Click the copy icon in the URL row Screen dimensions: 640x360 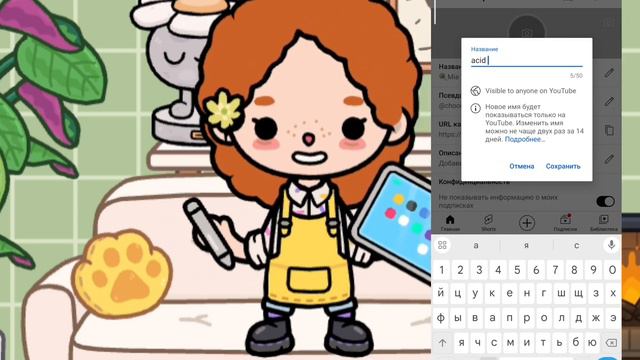[x=609, y=130]
